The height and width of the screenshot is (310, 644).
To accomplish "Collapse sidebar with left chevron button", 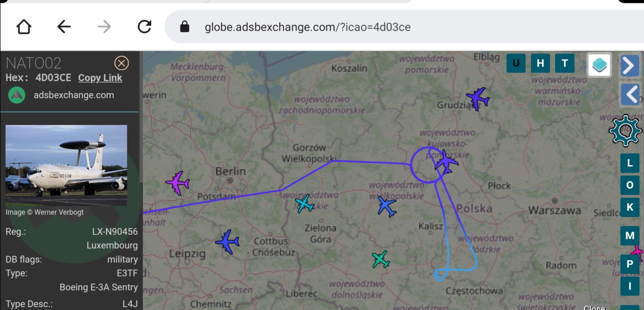I will click(x=630, y=95).
